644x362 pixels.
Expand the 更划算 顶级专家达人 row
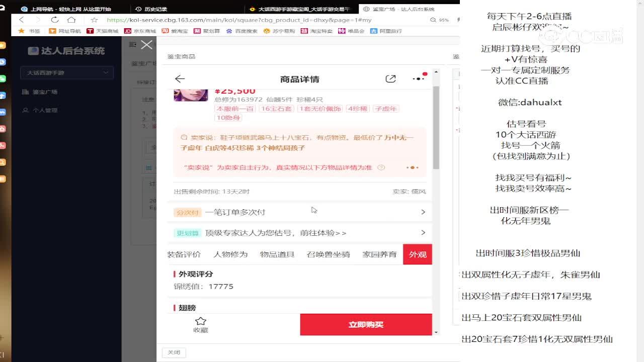[x=300, y=233]
